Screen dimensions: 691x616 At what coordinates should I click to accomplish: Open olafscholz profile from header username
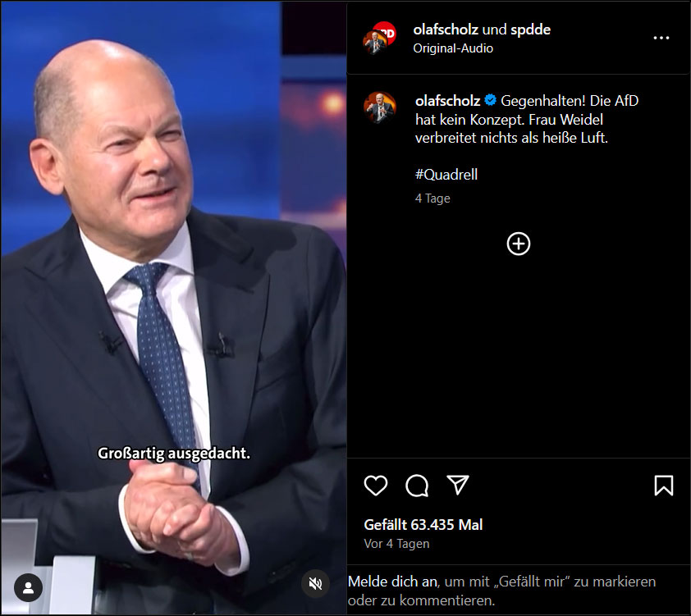pyautogui.click(x=446, y=30)
